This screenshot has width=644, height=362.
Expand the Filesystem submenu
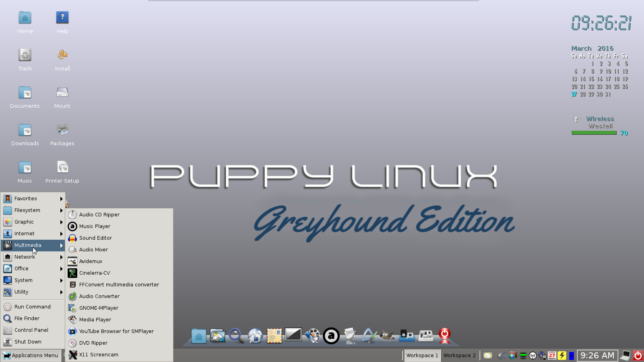(x=33, y=210)
